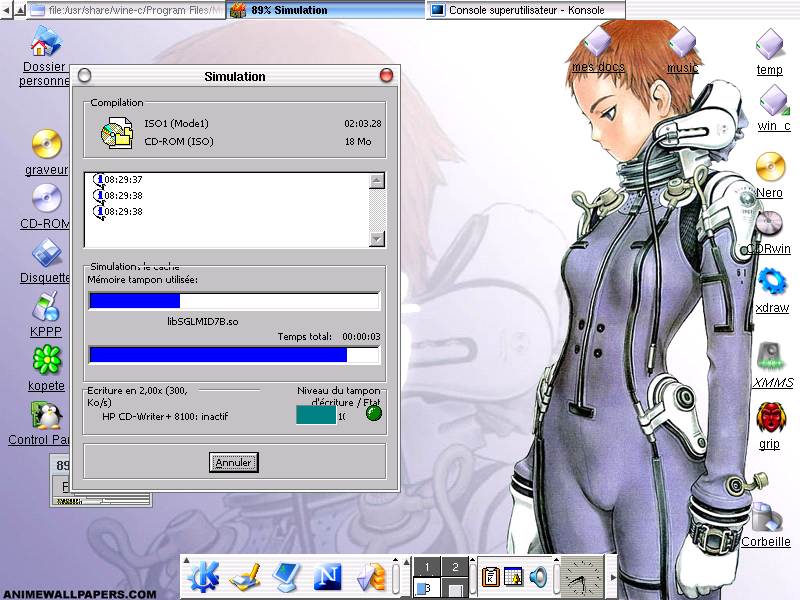Screen dimensions: 800x600
Task: Click the up arrow left of the clock
Action: coord(557,560)
